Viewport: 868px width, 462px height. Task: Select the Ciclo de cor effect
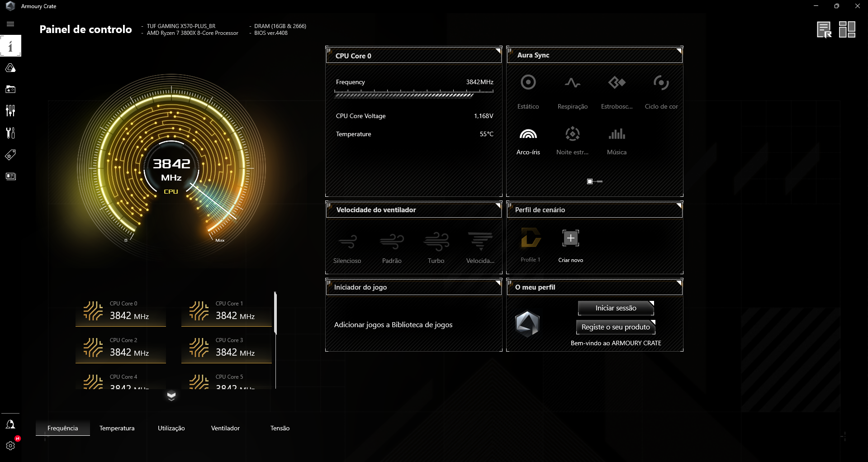tap(661, 92)
